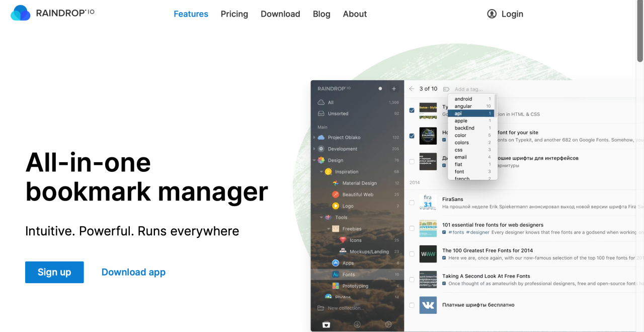Select 'email' in the tag dropdown list
644x332 pixels.
(x=471, y=157)
